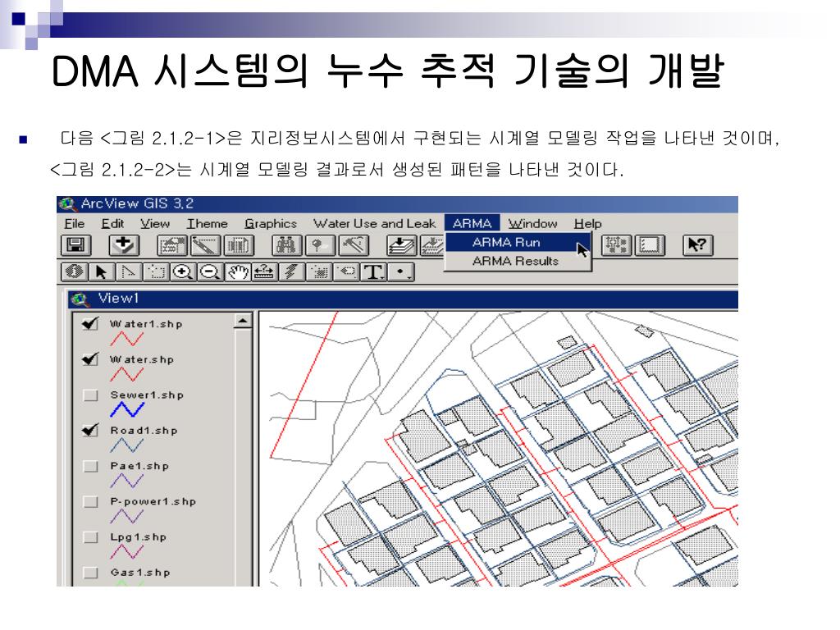Image resolution: width=840 pixels, height=630 pixels.
Task: Select the Identify tool
Action: tap(75, 272)
